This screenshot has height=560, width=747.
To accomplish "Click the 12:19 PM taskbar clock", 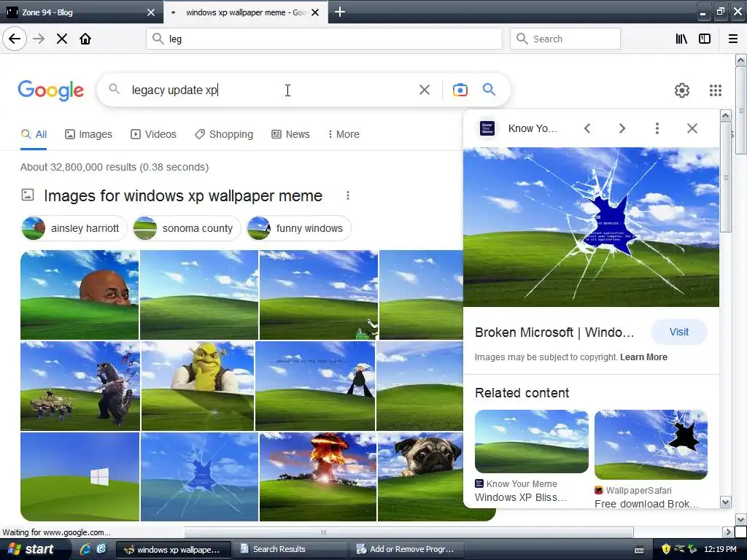I will [x=720, y=550].
